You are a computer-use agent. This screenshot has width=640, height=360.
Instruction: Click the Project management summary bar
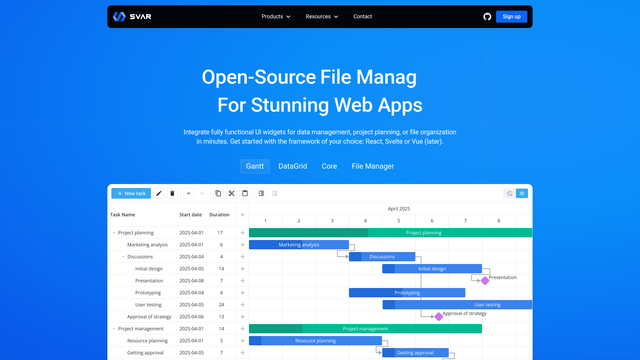(x=365, y=329)
